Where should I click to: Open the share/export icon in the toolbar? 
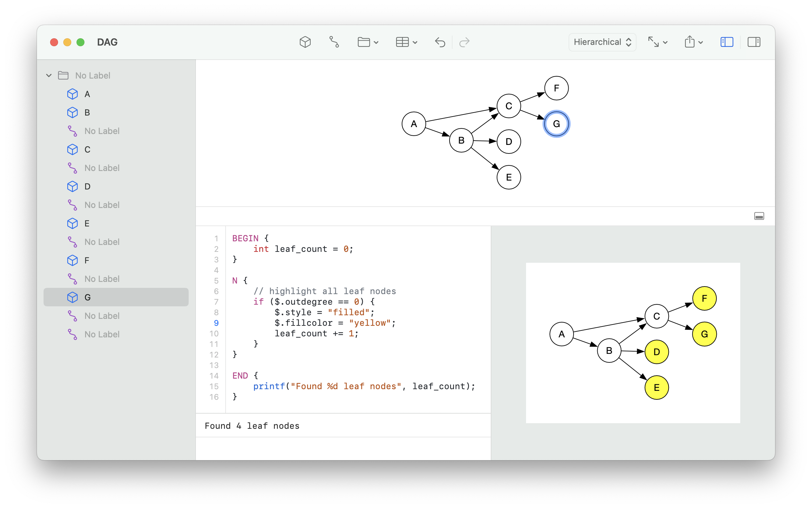(x=691, y=42)
